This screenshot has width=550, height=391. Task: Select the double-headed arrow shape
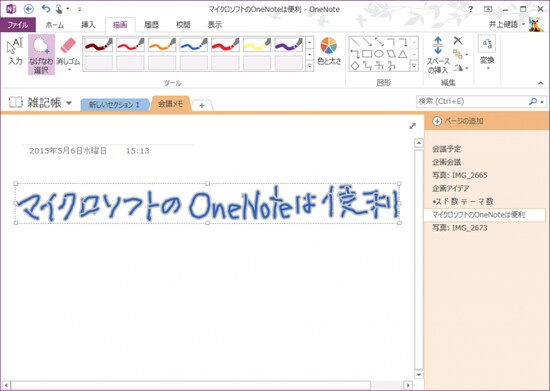[379, 42]
